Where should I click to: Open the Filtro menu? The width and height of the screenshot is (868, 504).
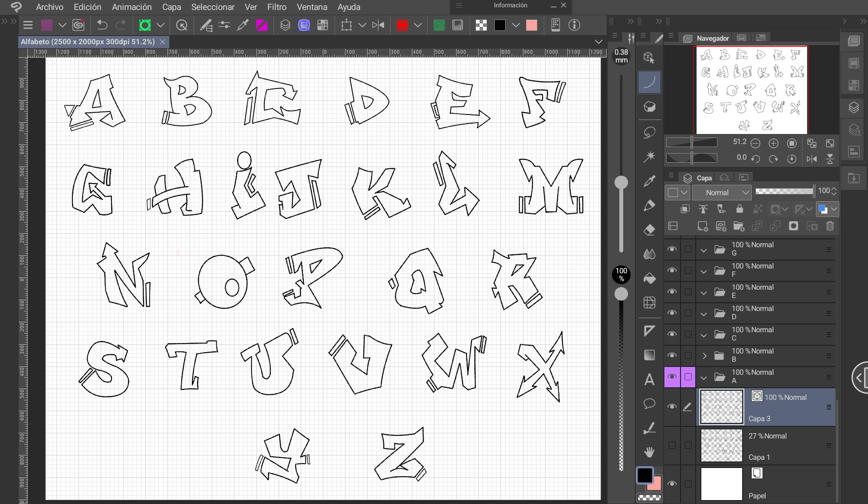point(276,7)
